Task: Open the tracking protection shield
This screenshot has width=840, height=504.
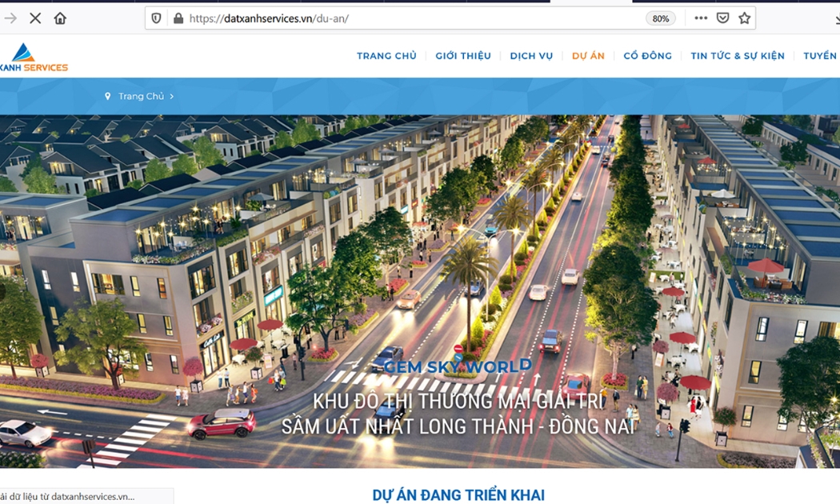Action: (157, 18)
